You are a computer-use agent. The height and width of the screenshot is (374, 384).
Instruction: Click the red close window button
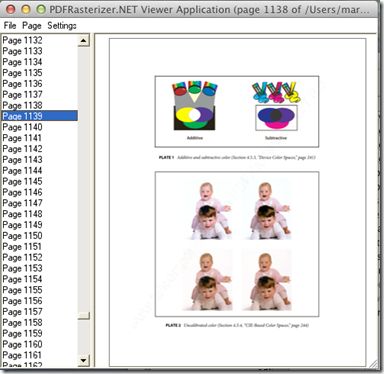click(11, 9)
